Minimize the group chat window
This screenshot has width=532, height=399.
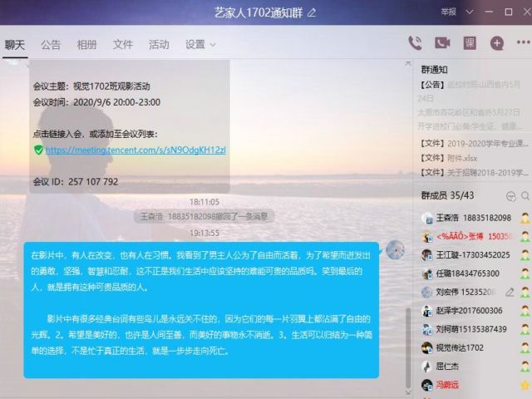pos(489,12)
